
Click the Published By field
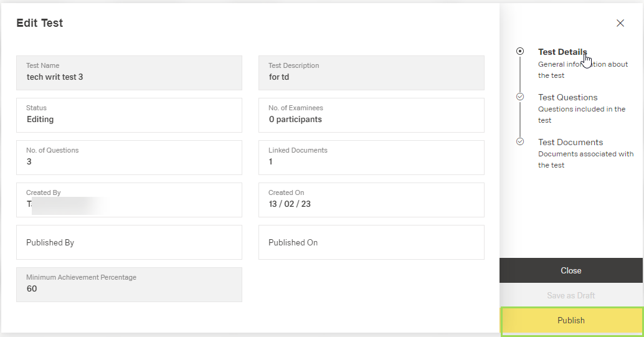(x=129, y=242)
